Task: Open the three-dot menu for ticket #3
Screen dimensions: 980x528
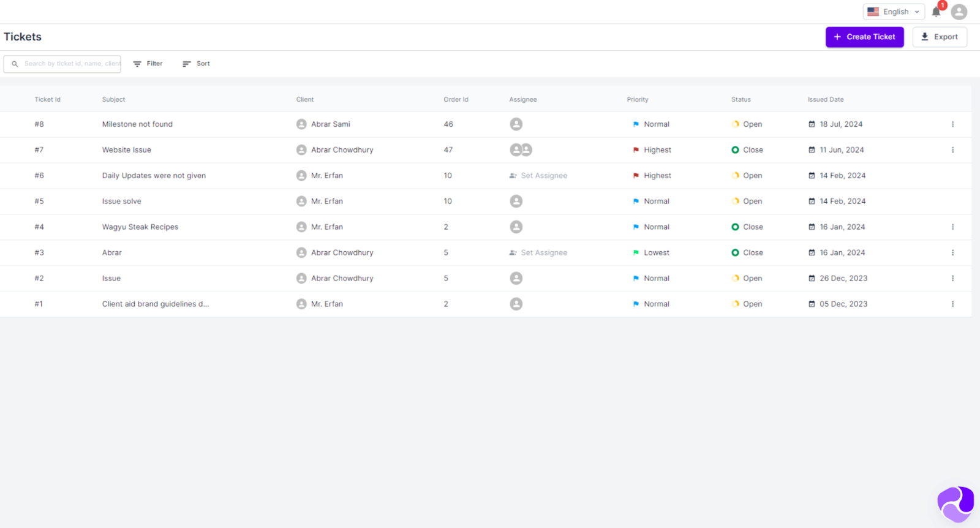Action: [952, 253]
